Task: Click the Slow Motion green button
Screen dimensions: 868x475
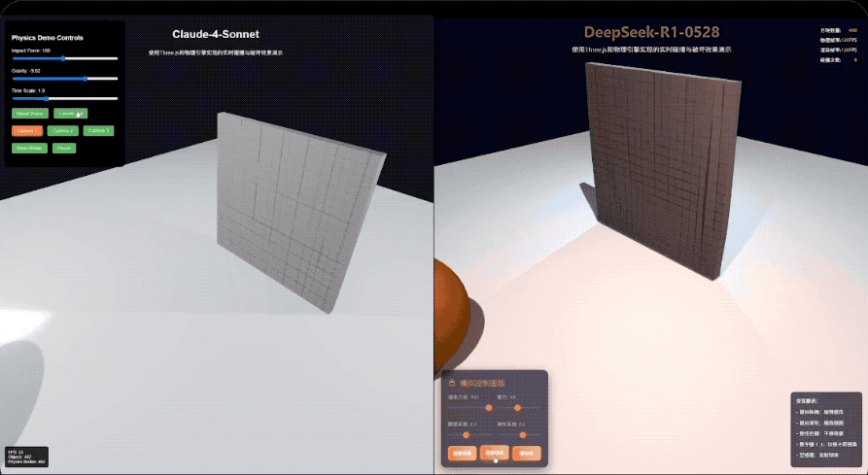Action: [29, 149]
